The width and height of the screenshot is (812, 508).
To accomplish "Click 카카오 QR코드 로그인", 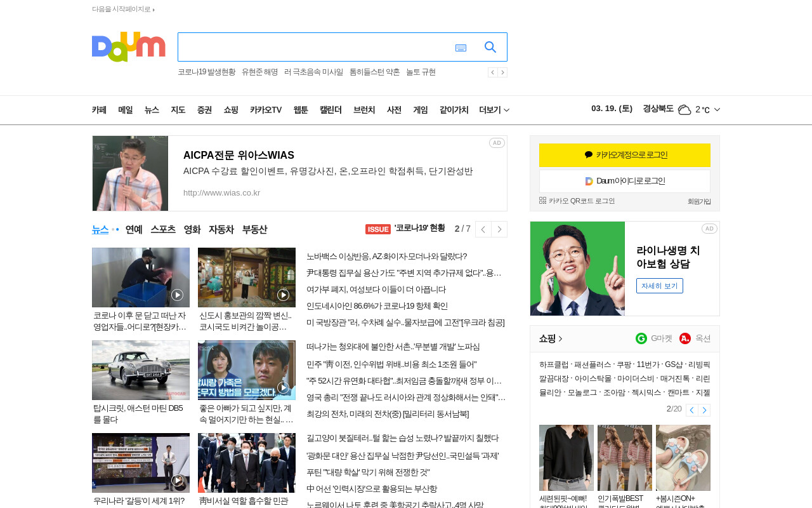I will [577, 201].
